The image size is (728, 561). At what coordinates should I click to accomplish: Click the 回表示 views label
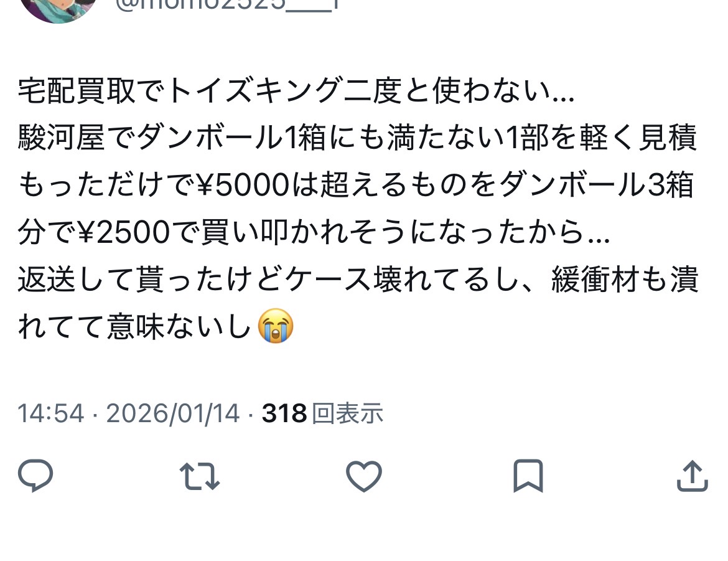pos(347,413)
